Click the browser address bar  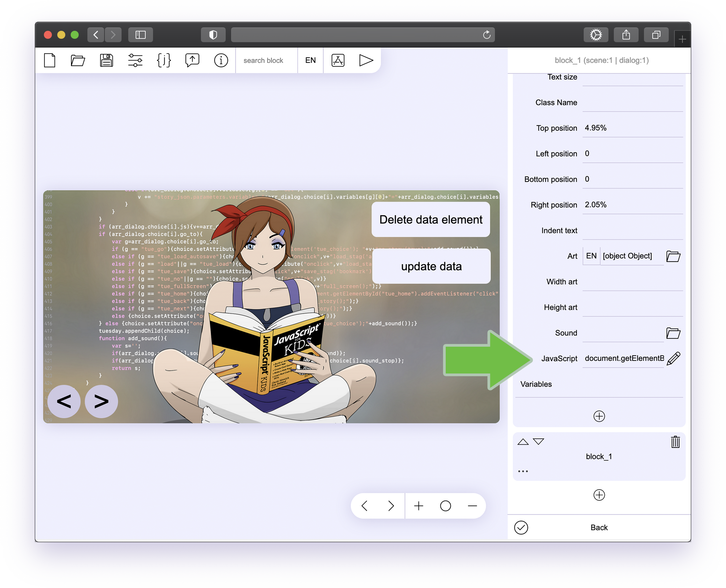(362, 35)
